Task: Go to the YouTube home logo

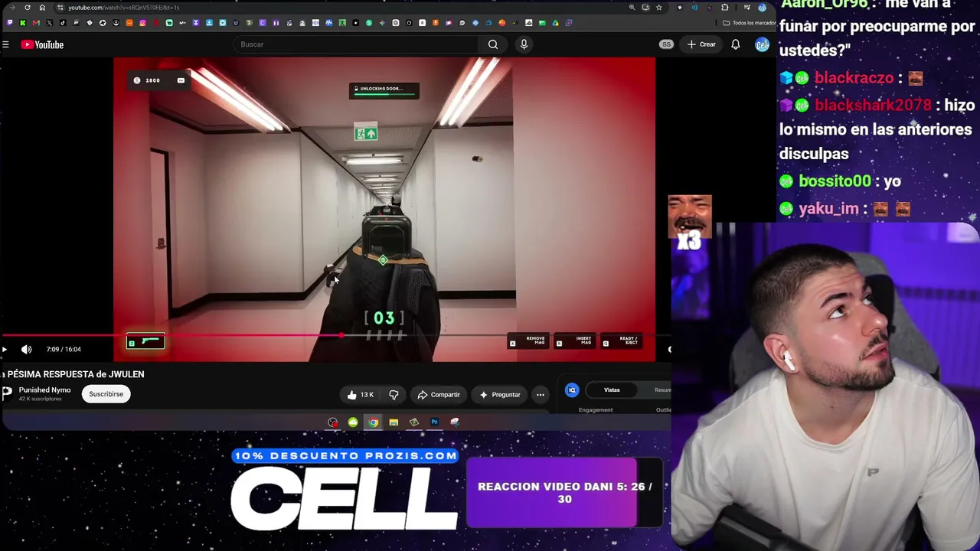Action: coord(42,44)
